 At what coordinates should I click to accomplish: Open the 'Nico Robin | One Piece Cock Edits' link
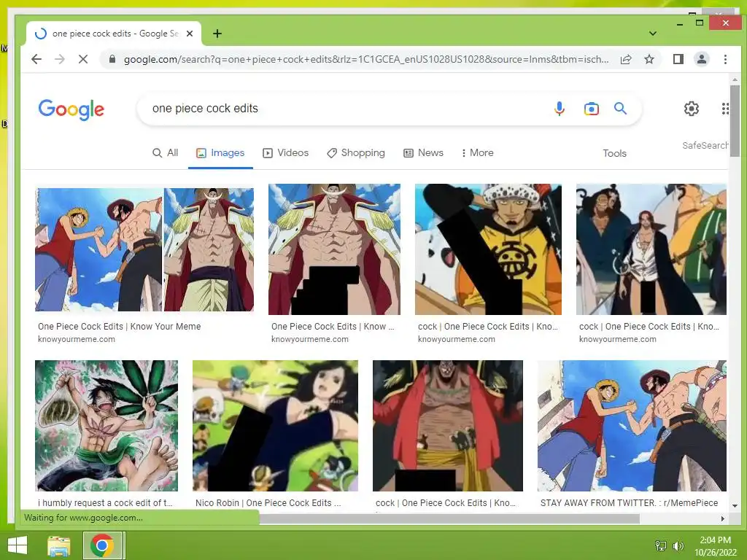(268, 503)
